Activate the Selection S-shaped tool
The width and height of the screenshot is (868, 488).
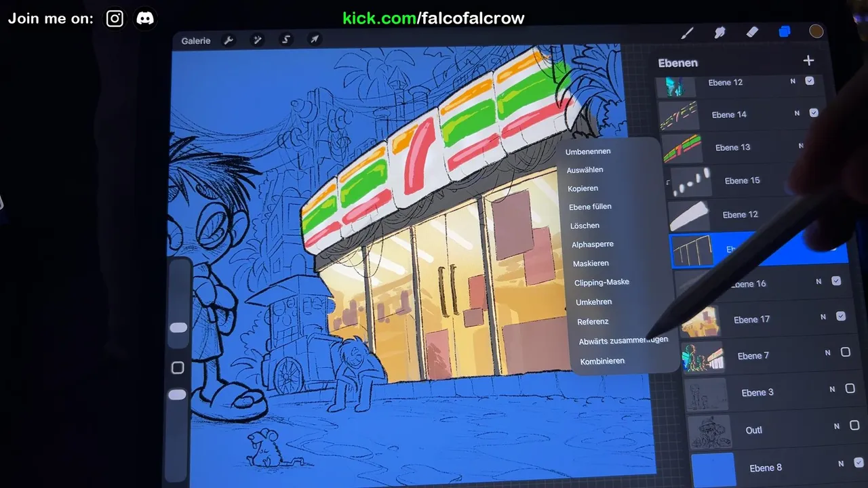click(x=286, y=40)
